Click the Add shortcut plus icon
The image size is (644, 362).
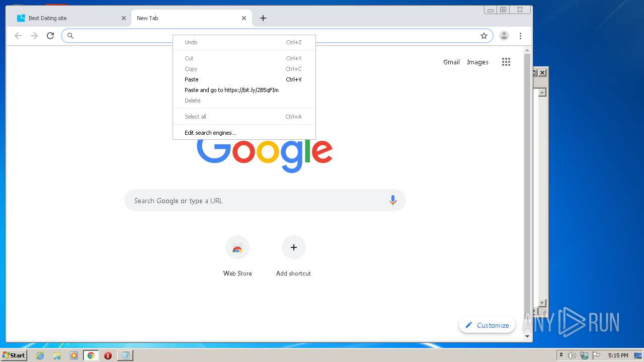click(294, 247)
